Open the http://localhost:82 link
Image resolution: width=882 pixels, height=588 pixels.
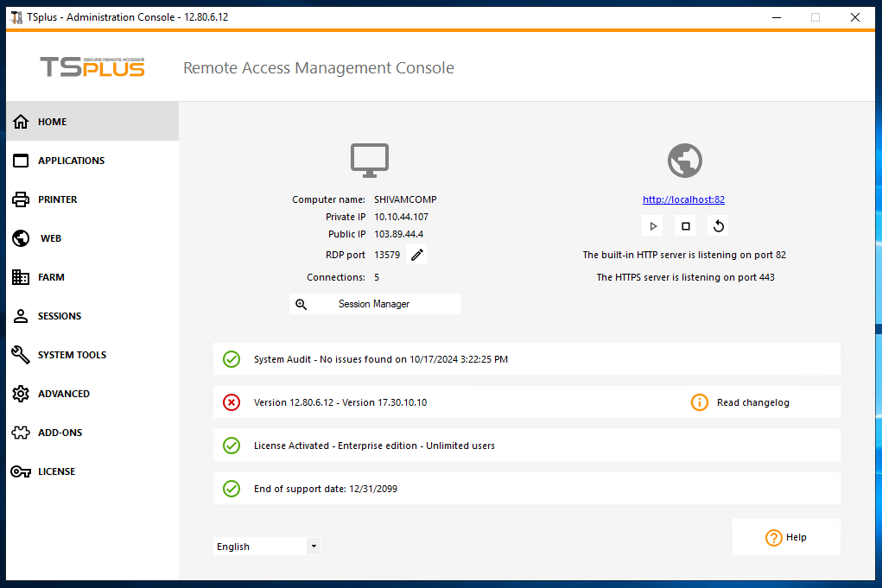click(683, 199)
